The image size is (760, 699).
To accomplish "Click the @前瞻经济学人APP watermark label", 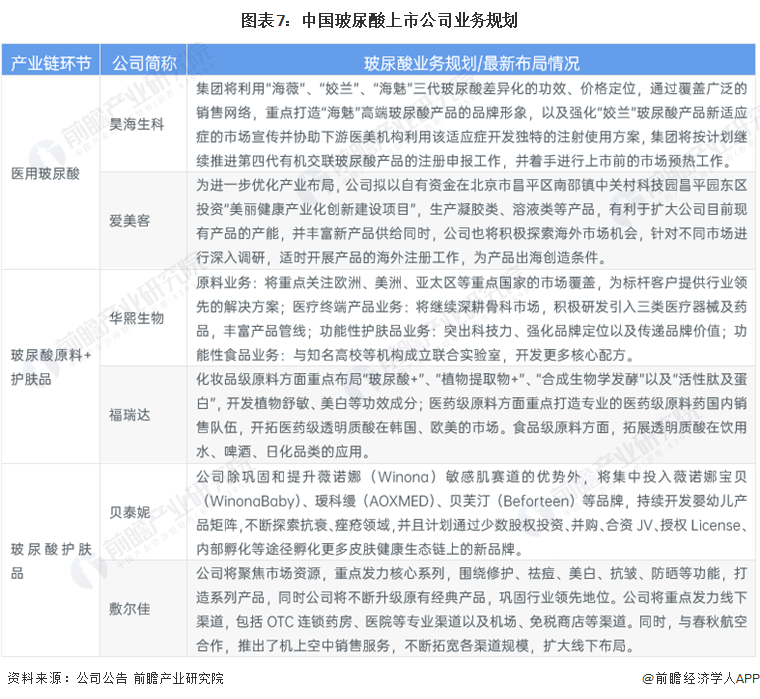I will pos(701,678).
